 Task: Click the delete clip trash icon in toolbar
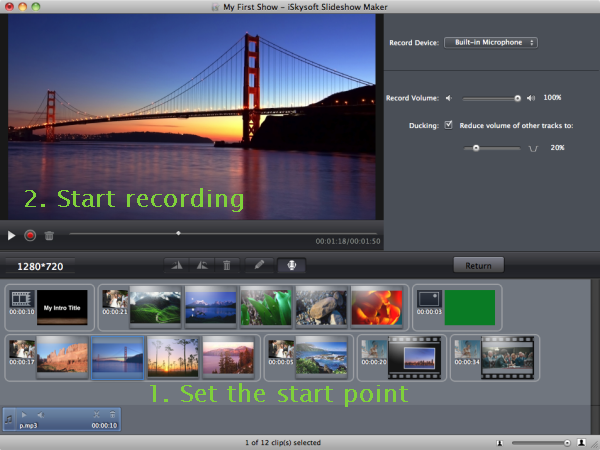point(228,265)
